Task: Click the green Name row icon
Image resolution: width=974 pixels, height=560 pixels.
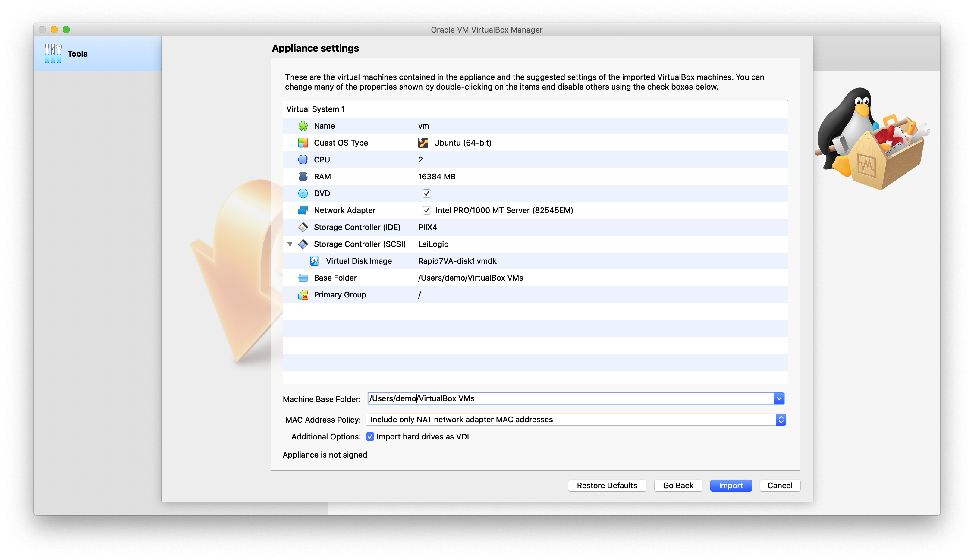Action: point(303,126)
